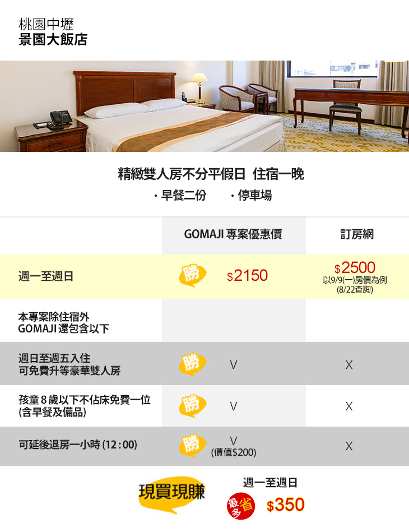Click the V mark under GOMAJI for the free upgrade
The height and width of the screenshot is (532, 409).
(234, 365)
